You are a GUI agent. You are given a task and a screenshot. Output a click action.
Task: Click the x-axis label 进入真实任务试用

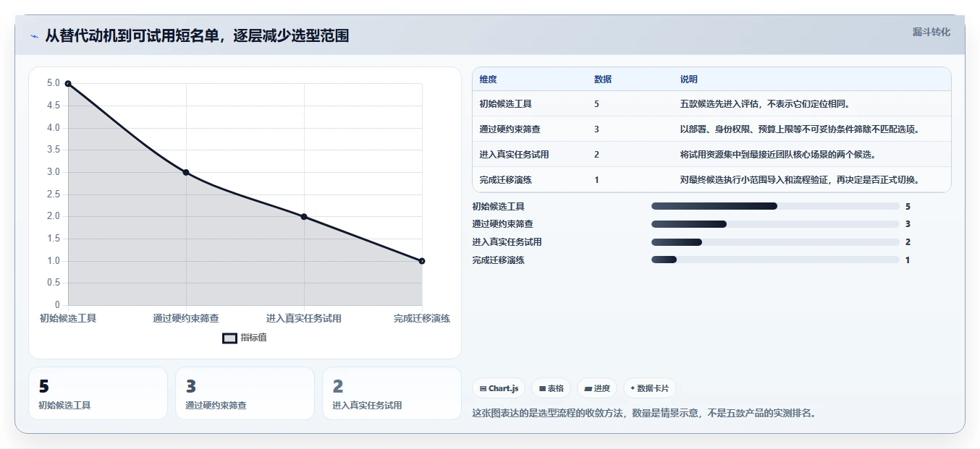(x=304, y=318)
